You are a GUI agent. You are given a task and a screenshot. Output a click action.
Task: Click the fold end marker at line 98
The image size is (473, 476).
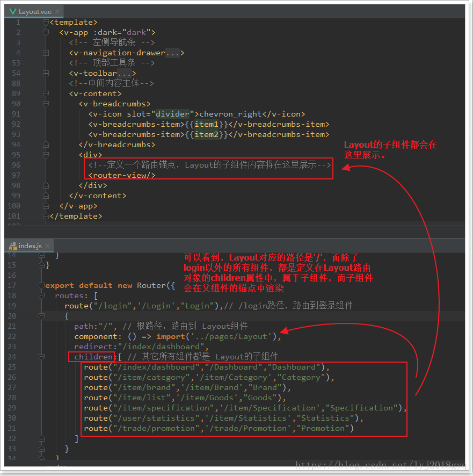click(46, 185)
